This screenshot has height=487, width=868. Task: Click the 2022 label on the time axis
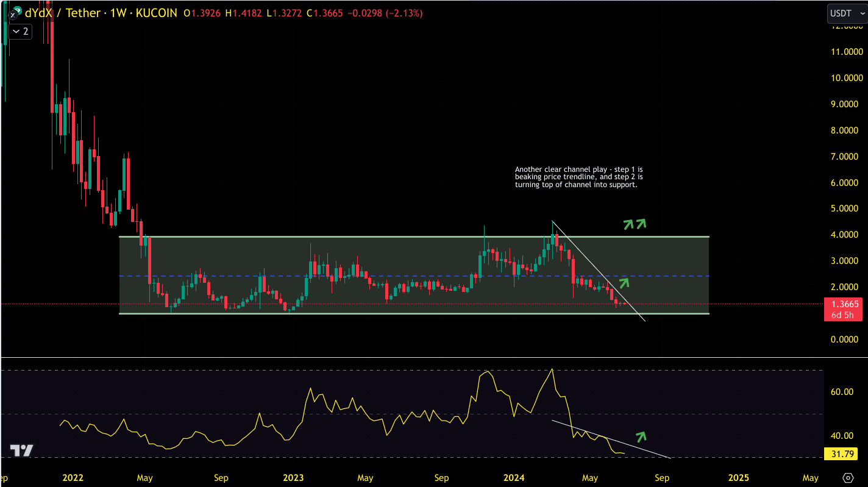coord(73,478)
